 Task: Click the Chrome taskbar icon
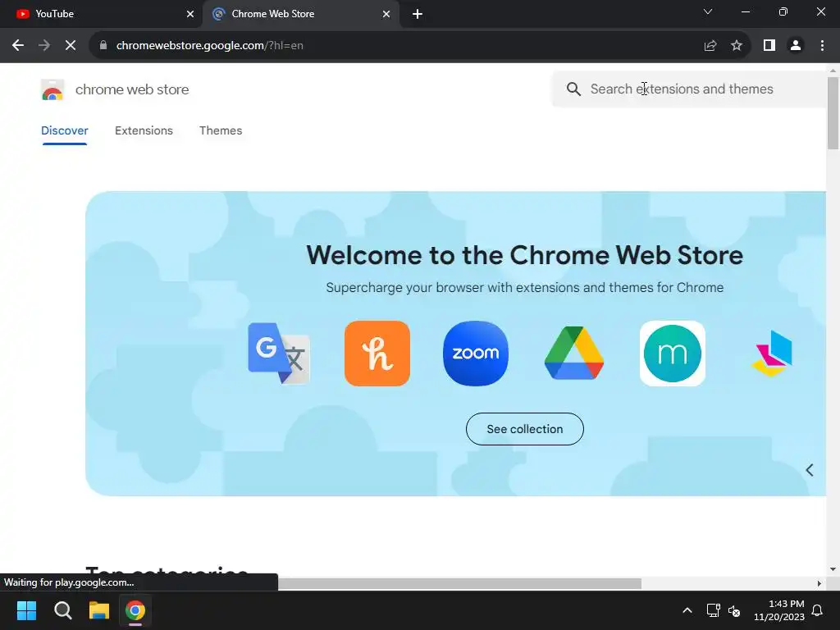click(135, 610)
